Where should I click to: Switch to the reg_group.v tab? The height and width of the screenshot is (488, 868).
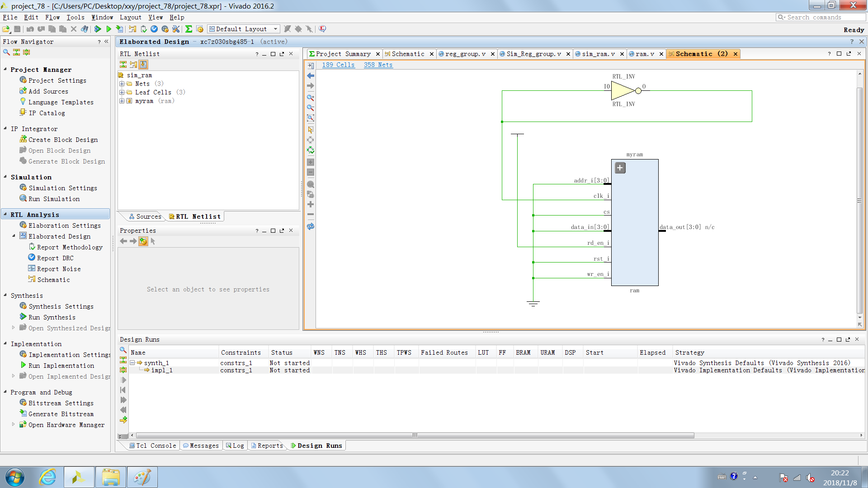465,54
